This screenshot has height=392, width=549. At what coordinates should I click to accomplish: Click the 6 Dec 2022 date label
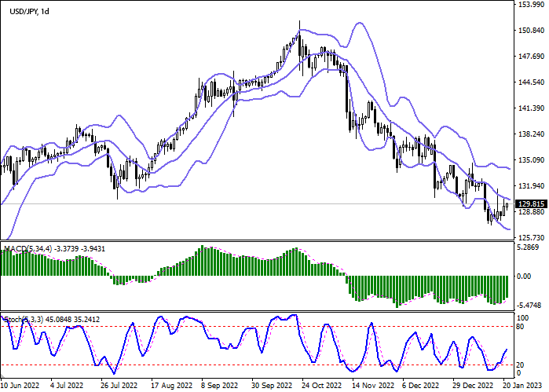(x=419, y=386)
